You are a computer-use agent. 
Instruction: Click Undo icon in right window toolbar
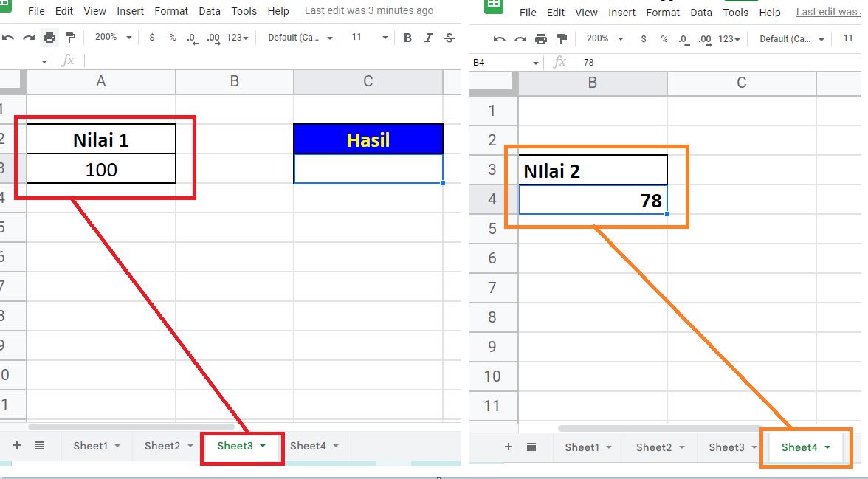tap(499, 39)
